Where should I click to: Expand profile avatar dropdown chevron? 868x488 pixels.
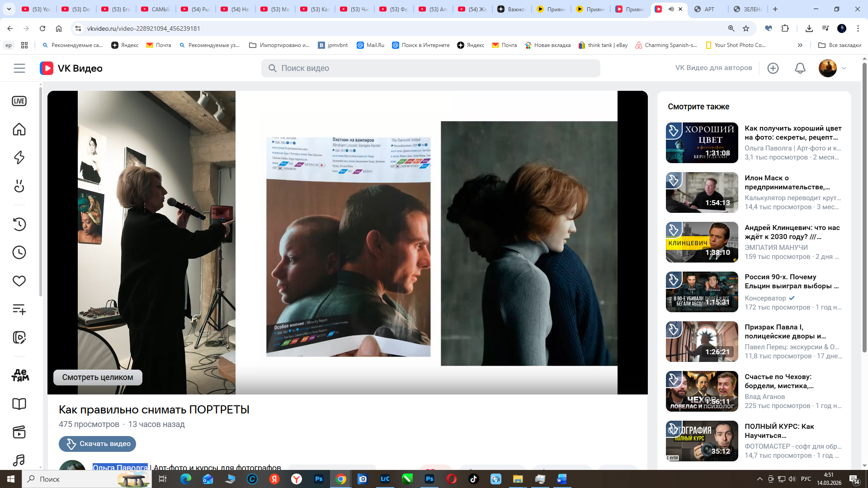pyautogui.click(x=844, y=68)
